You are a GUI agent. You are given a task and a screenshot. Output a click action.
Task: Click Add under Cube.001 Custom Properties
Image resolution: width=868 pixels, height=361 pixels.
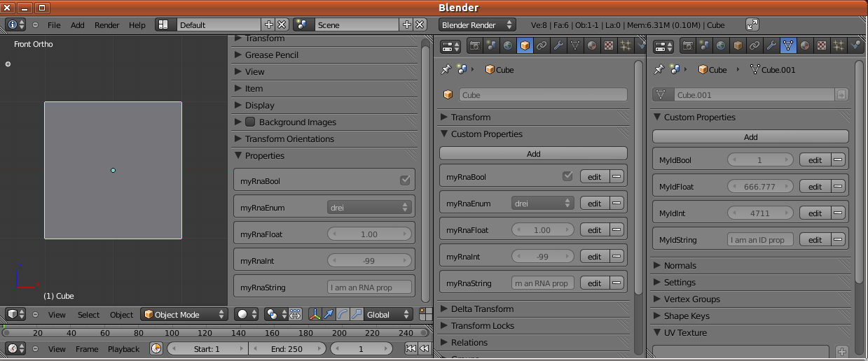click(750, 137)
